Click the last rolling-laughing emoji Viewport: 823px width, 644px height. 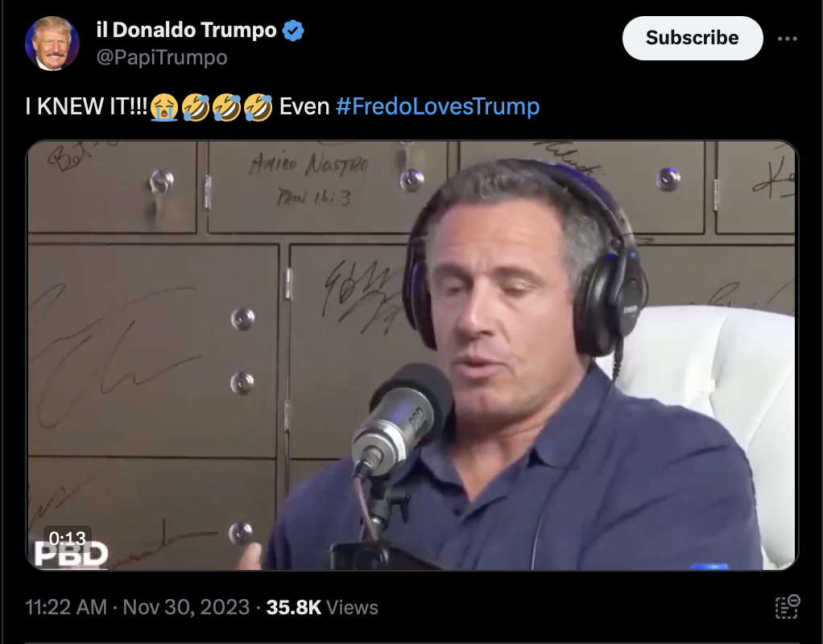click(258, 107)
